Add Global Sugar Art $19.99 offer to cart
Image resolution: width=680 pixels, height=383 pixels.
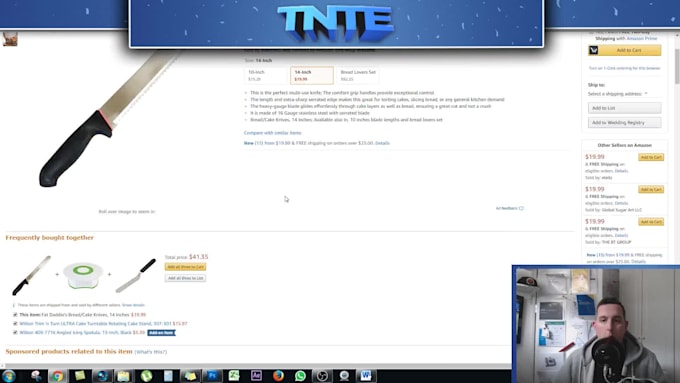[651, 190]
